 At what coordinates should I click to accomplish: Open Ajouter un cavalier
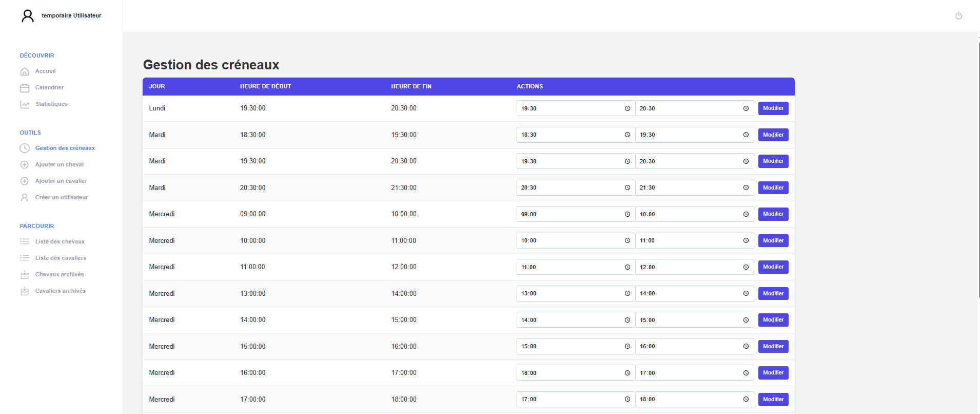tap(61, 181)
